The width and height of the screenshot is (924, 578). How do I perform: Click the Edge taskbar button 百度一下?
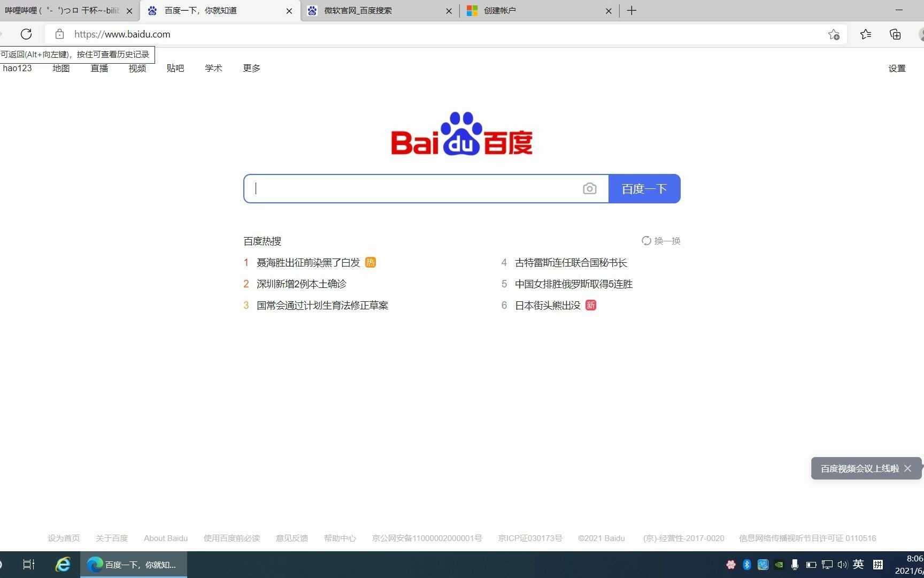134,565
